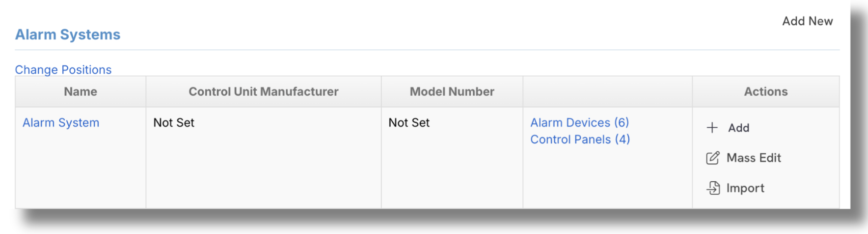
Task: Select Not Set under Model Number
Action: tap(409, 122)
